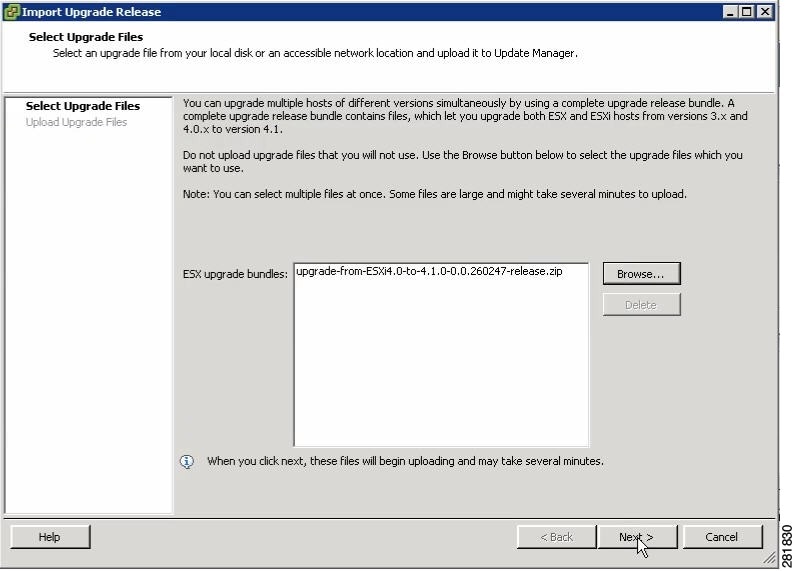Screen dimensions: 796x571
Task: Open Help for this wizard
Action: click(x=50, y=537)
